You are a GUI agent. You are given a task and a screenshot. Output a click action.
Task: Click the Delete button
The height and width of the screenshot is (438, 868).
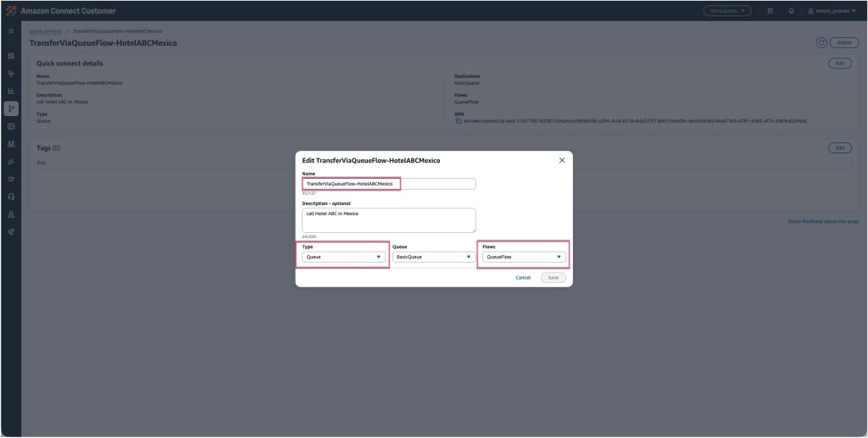point(844,42)
